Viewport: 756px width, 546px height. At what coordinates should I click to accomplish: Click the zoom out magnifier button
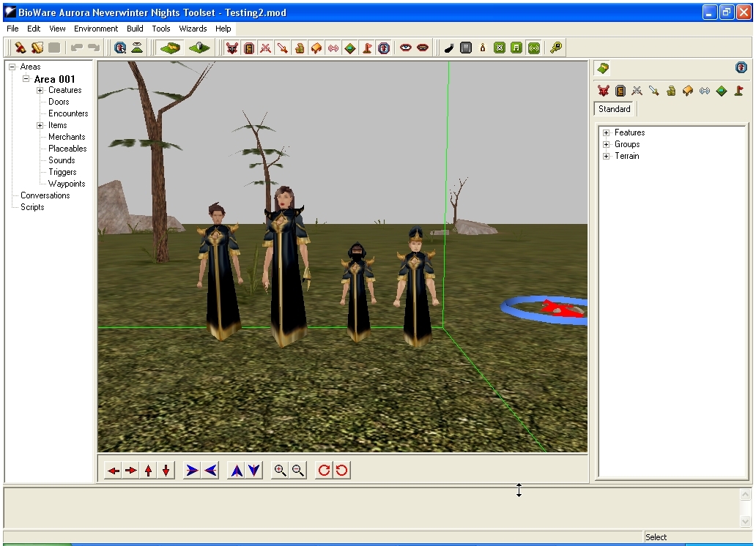pyautogui.click(x=297, y=471)
